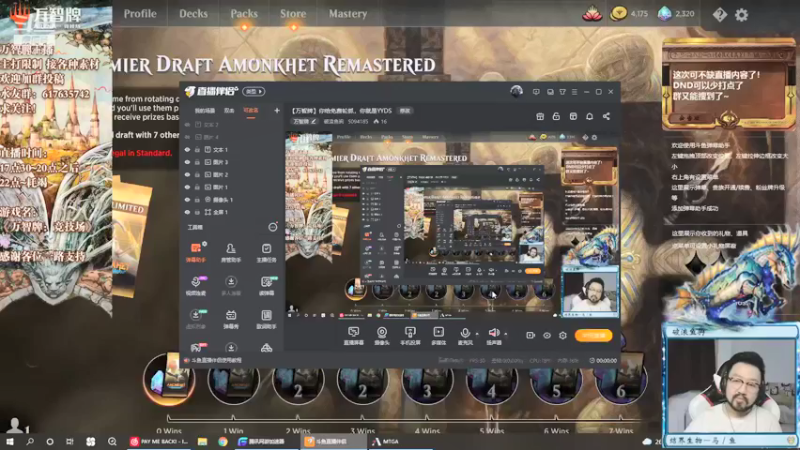The height and width of the screenshot is (450, 800).
Task: Open the 歌词助手 lyrics assistant tool
Action: 266,319
